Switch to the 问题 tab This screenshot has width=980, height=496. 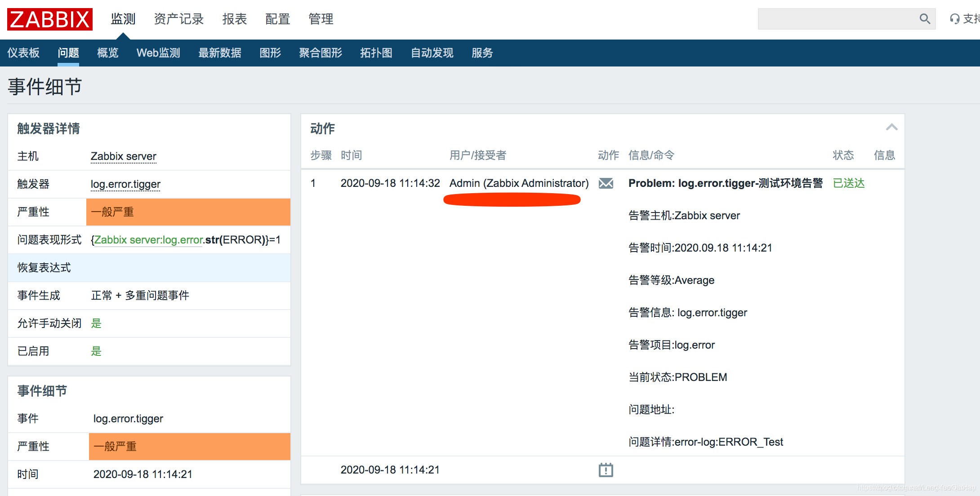coord(68,53)
